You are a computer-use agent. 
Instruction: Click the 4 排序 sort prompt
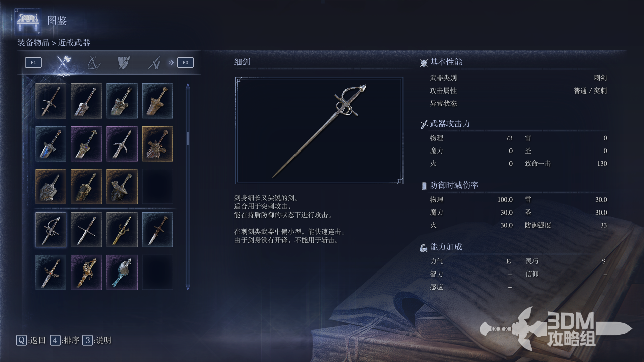click(65, 340)
